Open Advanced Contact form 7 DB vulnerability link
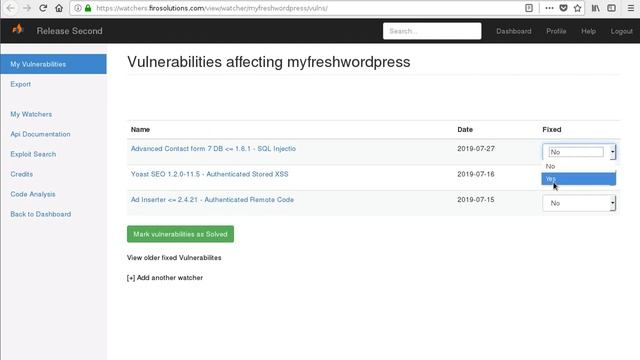640x360 pixels. [213, 149]
